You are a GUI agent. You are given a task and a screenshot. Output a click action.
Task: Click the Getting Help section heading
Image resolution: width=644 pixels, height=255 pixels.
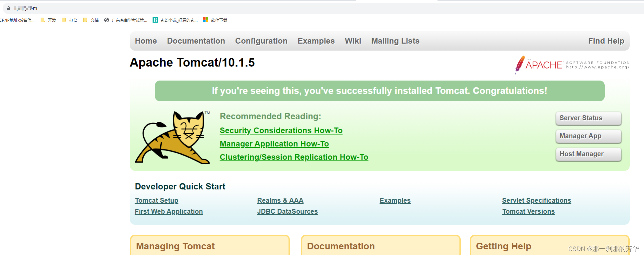pyautogui.click(x=503, y=246)
